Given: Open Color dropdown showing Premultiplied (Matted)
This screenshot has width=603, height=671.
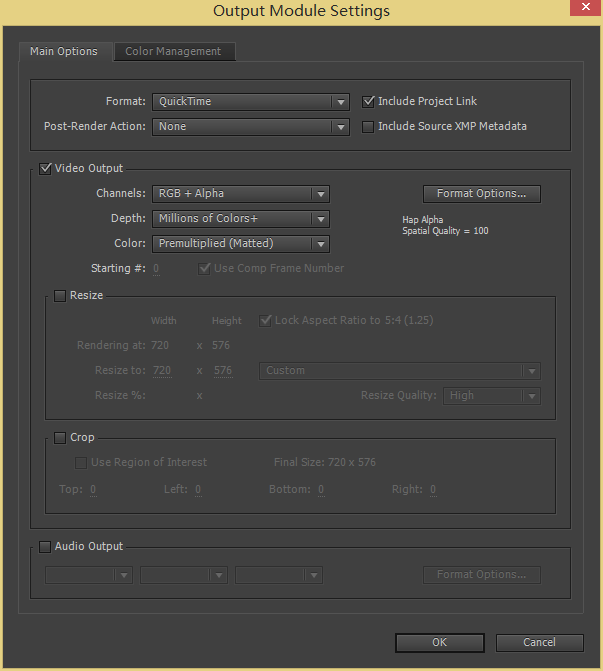Looking at the screenshot, I should (241, 243).
